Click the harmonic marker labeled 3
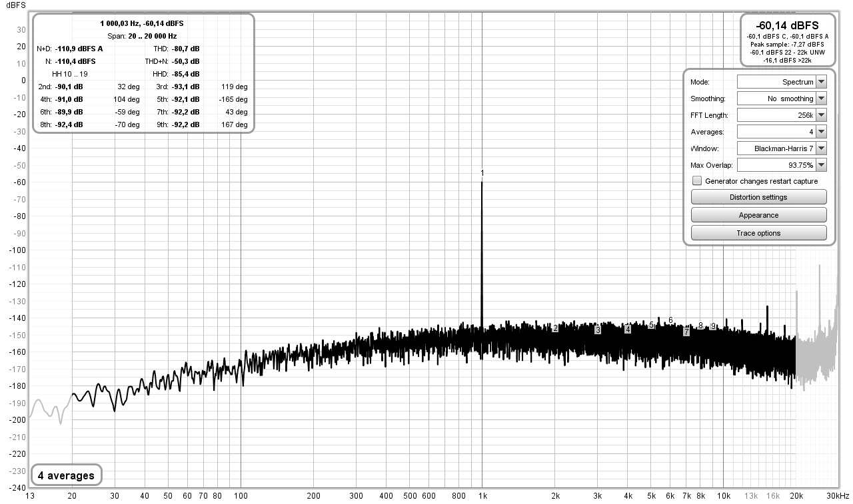 point(598,330)
